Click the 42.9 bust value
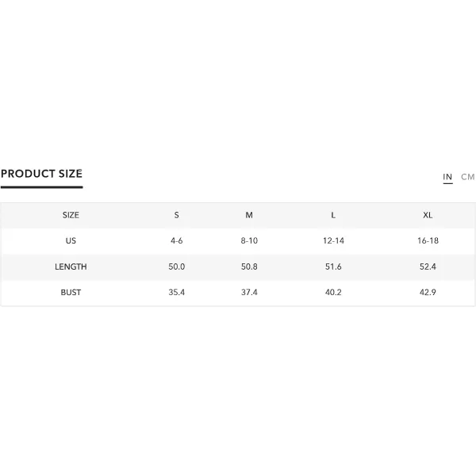The height and width of the screenshot is (476, 476). [428, 292]
